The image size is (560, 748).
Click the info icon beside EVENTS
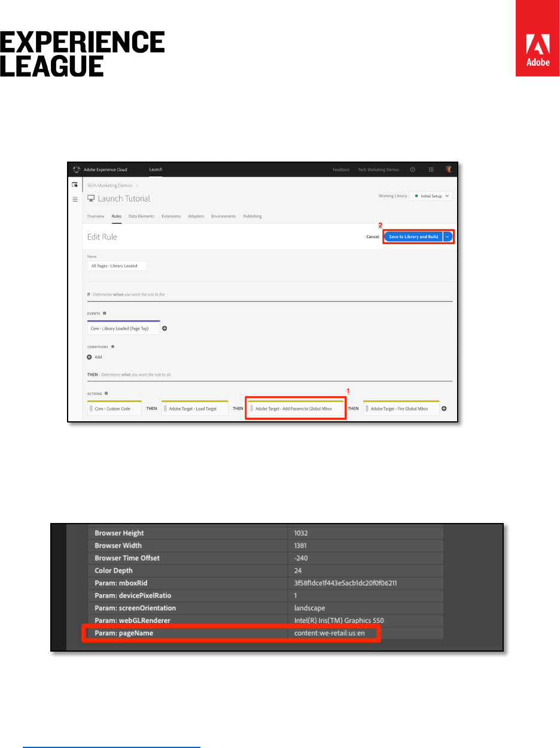click(105, 313)
